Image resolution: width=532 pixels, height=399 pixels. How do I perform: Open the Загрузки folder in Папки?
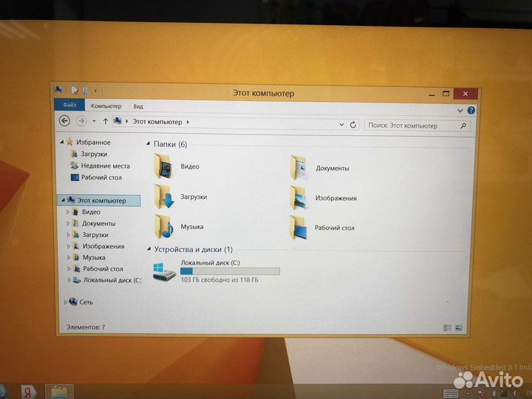pos(180,197)
